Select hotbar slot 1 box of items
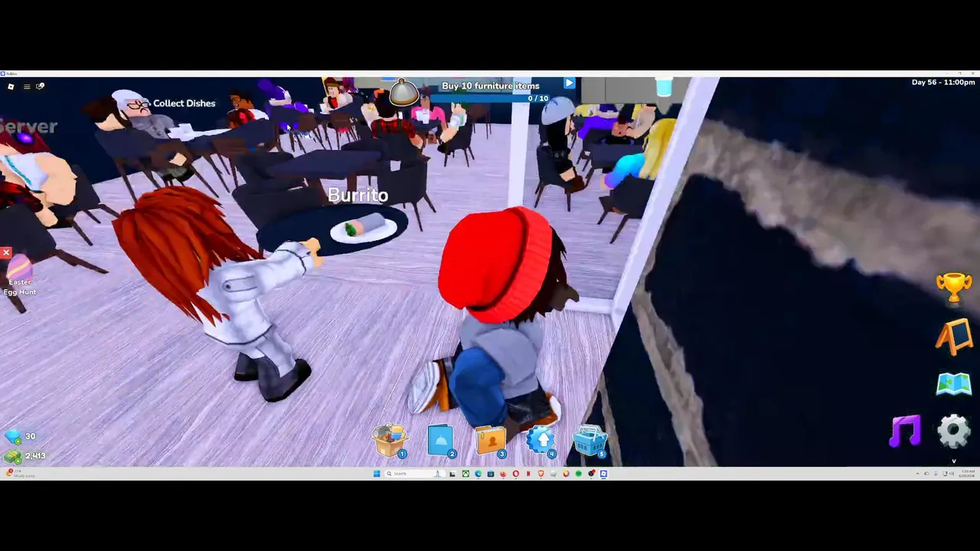Screen dimensions: 980x551 (390, 440)
